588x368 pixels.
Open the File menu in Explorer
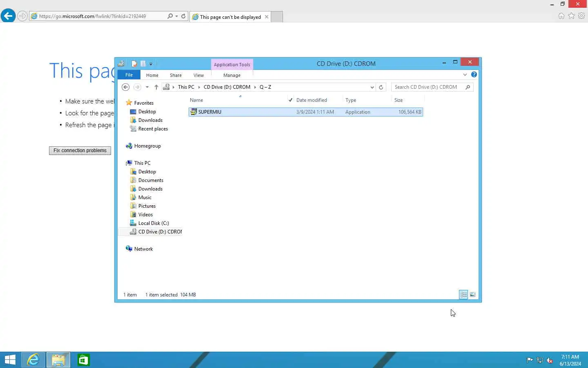click(129, 75)
